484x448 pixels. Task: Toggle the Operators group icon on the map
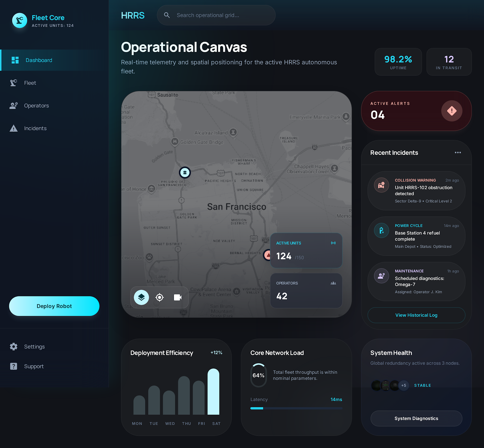[x=333, y=283]
